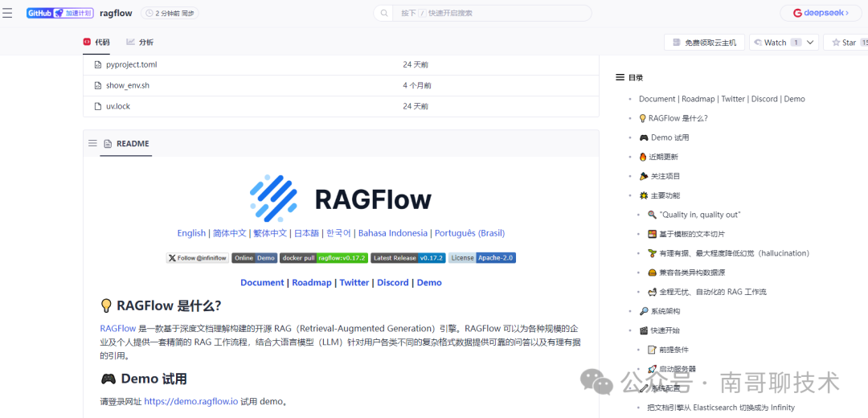Click the 2 分钟前 同步 sync badge
The width and height of the screenshot is (868, 418).
coord(170,13)
